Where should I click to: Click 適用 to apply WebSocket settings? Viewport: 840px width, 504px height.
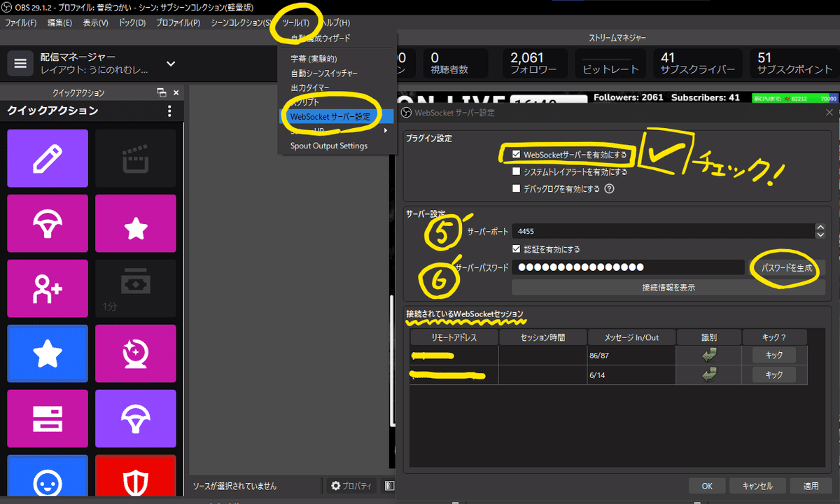[811, 486]
